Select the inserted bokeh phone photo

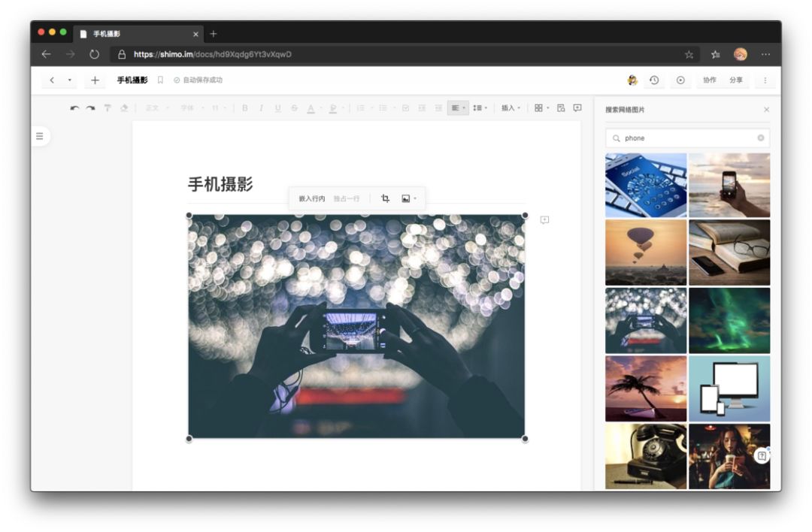pyautogui.click(x=356, y=327)
